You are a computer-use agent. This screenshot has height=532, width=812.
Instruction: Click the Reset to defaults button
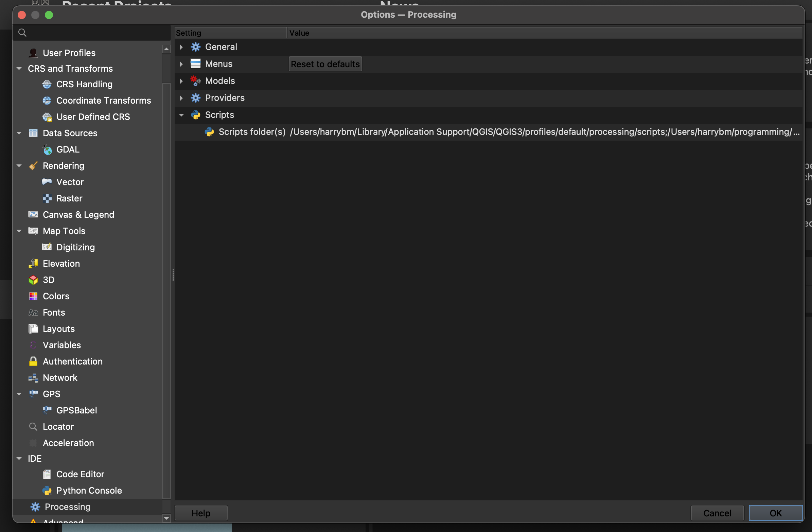coord(325,64)
